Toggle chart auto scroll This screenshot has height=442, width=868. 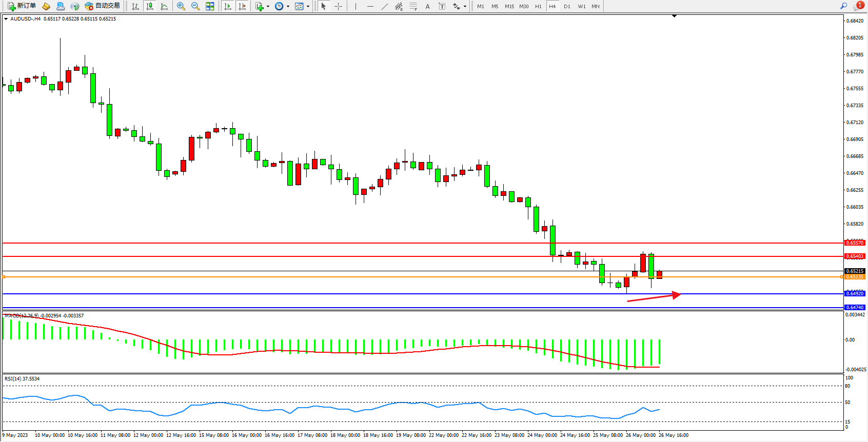click(228, 6)
